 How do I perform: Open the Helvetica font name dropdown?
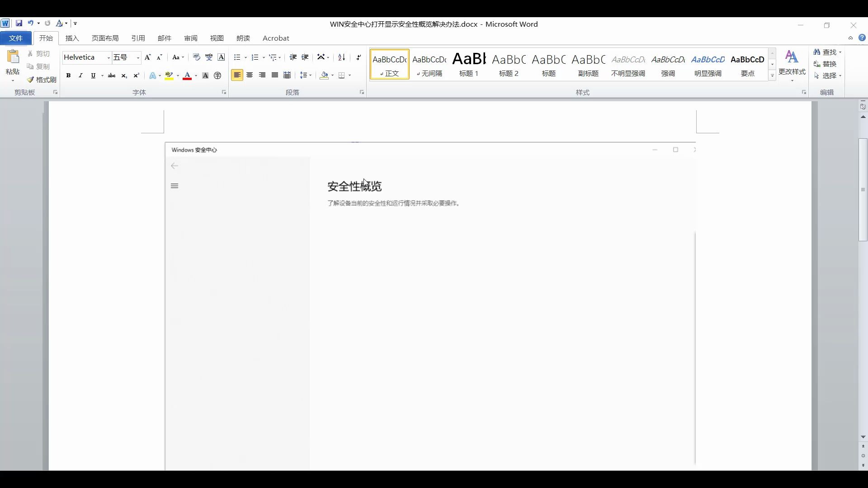(108, 57)
